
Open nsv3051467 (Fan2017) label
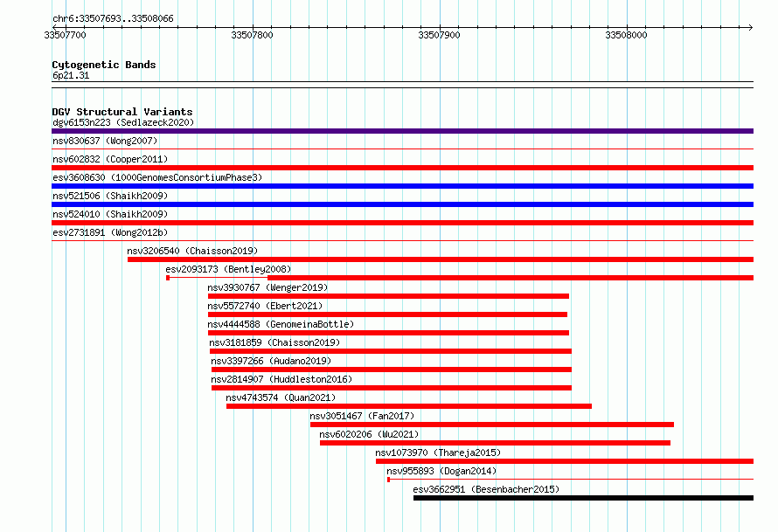(x=362, y=416)
